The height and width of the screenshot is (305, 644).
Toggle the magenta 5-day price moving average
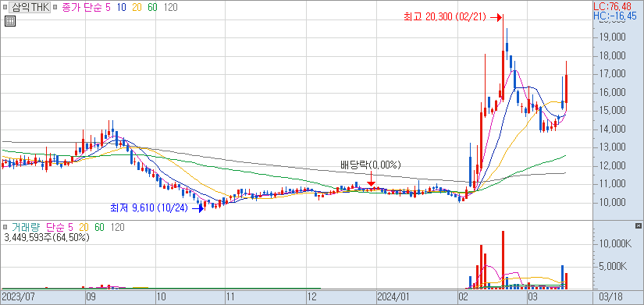pos(108,7)
